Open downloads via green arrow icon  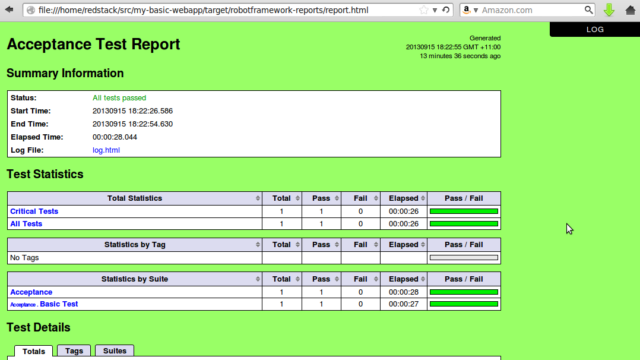point(609,10)
